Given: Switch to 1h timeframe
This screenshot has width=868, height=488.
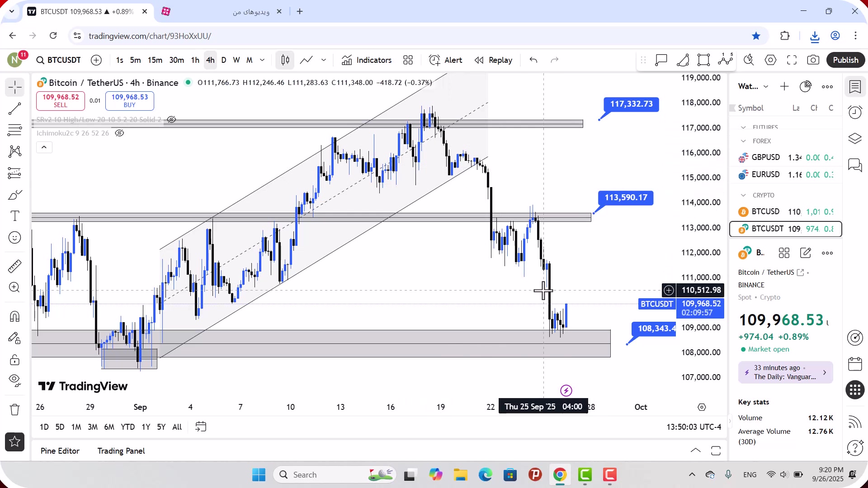Looking at the screenshot, I should [195, 60].
